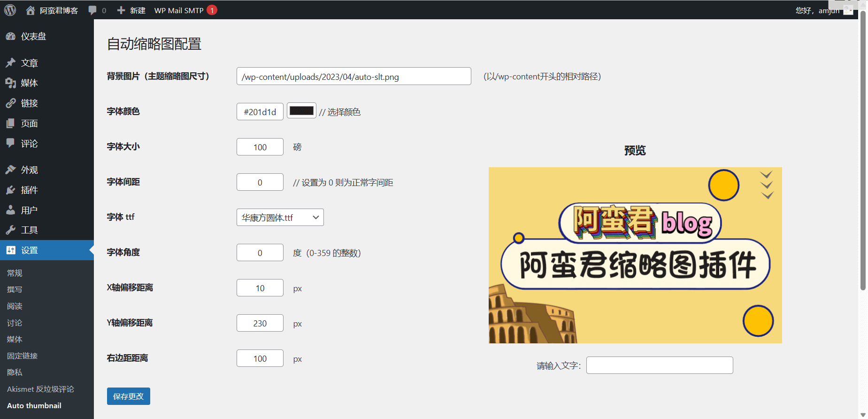The height and width of the screenshot is (419, 868).
Task: Open the 用户 users icon
Action: [10, 210]
